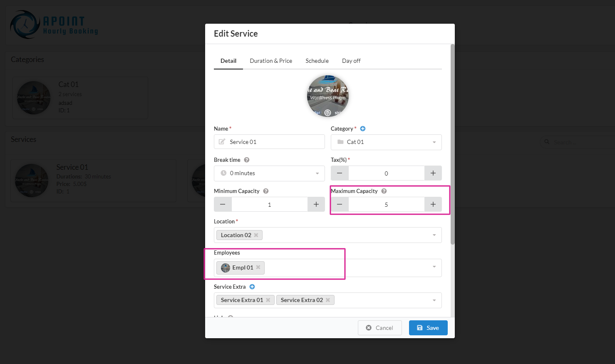Screen dimensions: 615x364
Task: Click the dialog vertical scrollbar
Action: pos(453,144)
